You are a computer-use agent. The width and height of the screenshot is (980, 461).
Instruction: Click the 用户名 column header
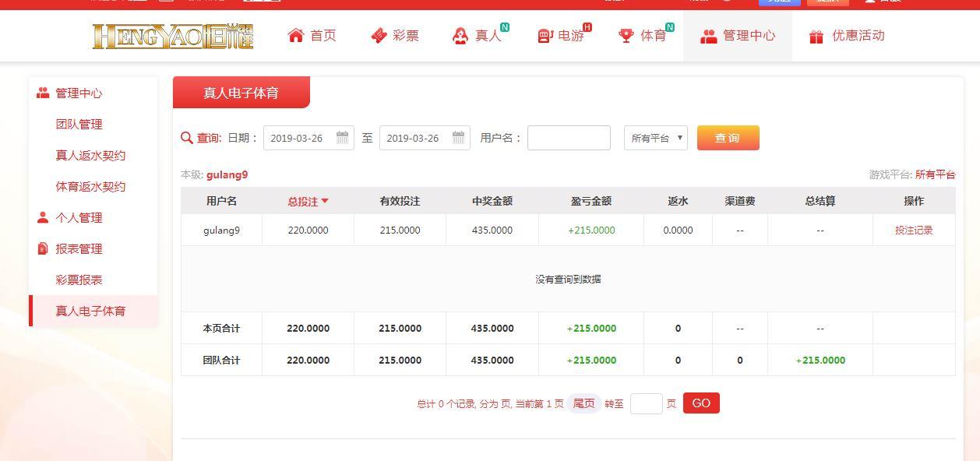point(221,201)
